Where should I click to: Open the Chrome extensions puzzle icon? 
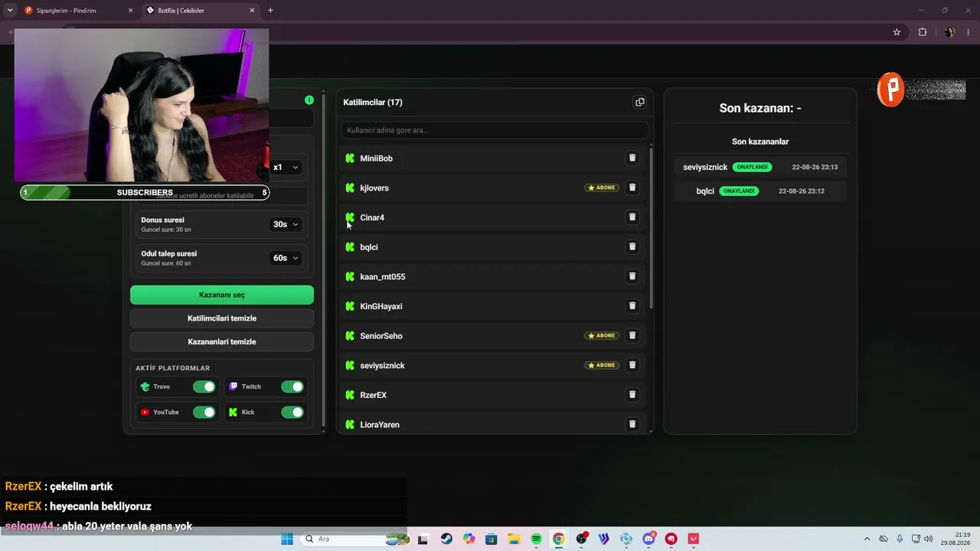(x=923, y=32)
